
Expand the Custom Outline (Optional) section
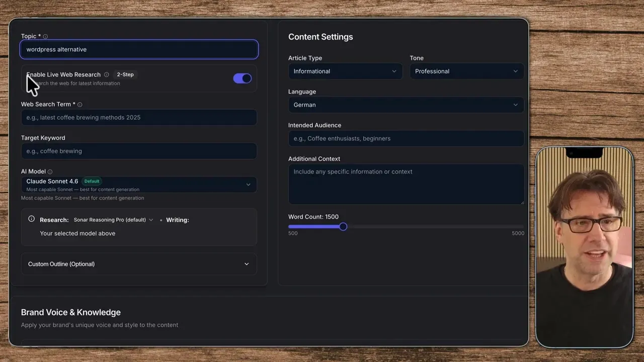[139, 264]
